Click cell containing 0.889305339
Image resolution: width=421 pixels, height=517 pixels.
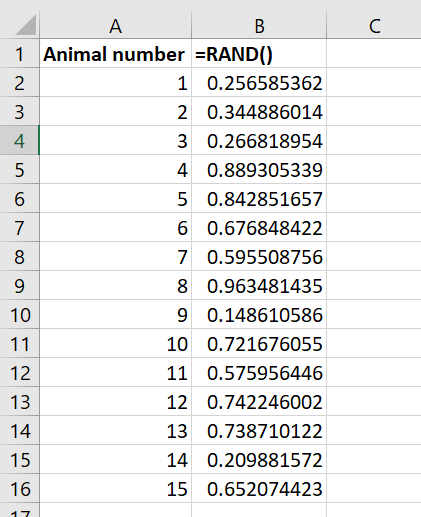click(x=259, y=169)
